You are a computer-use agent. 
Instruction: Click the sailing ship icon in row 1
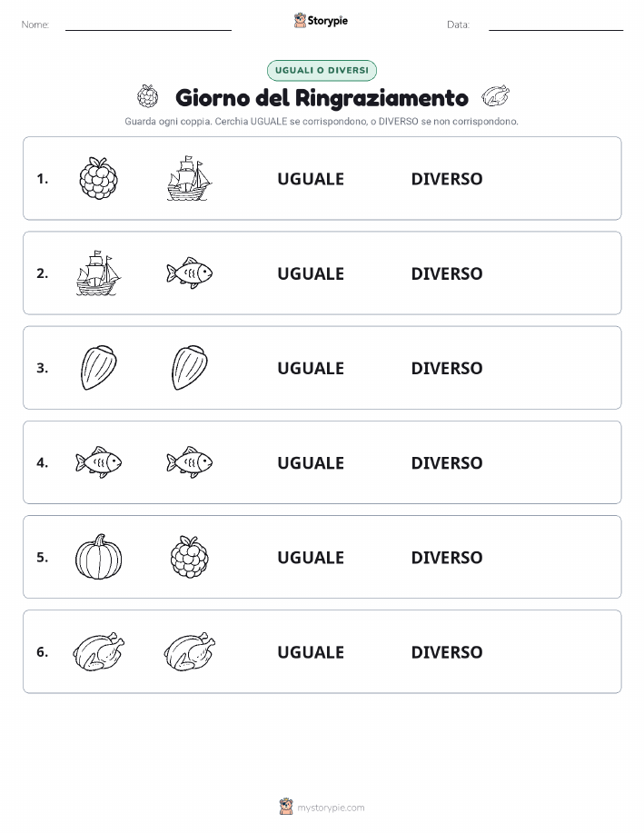[189, 178]
